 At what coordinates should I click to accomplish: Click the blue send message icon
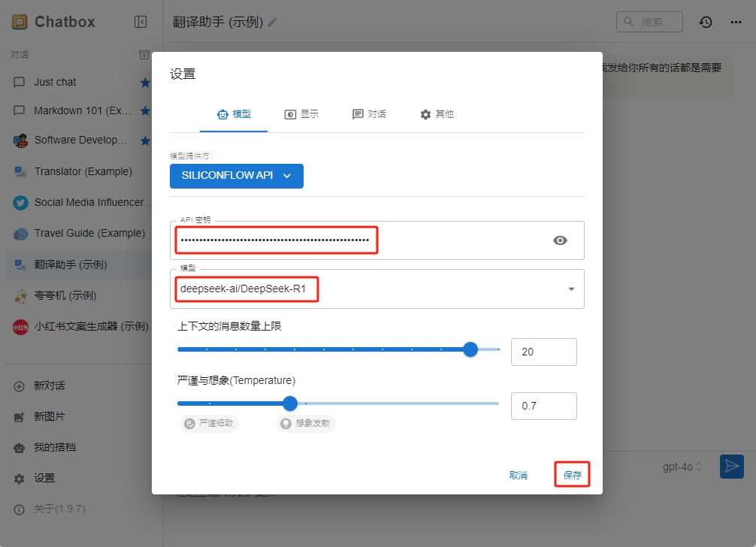(x=731, y=467)
